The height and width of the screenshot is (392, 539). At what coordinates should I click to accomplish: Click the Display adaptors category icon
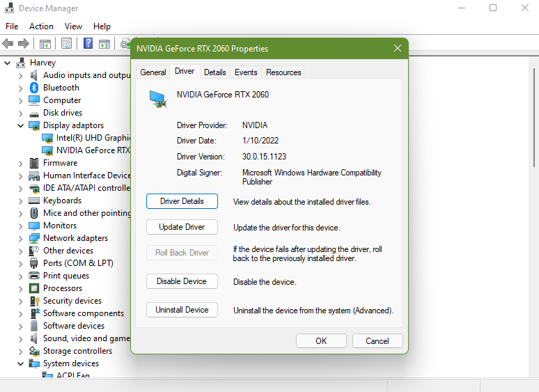[x=34, y=126]
